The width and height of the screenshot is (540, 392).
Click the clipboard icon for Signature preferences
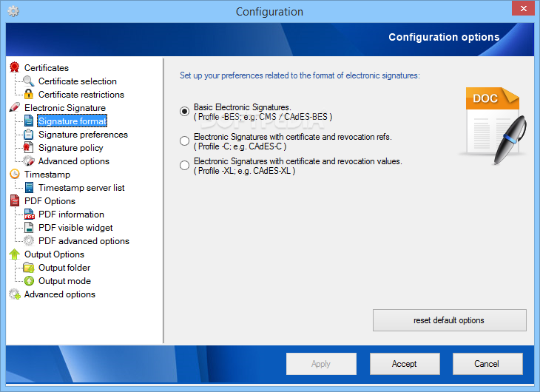(x=29, y=135)
